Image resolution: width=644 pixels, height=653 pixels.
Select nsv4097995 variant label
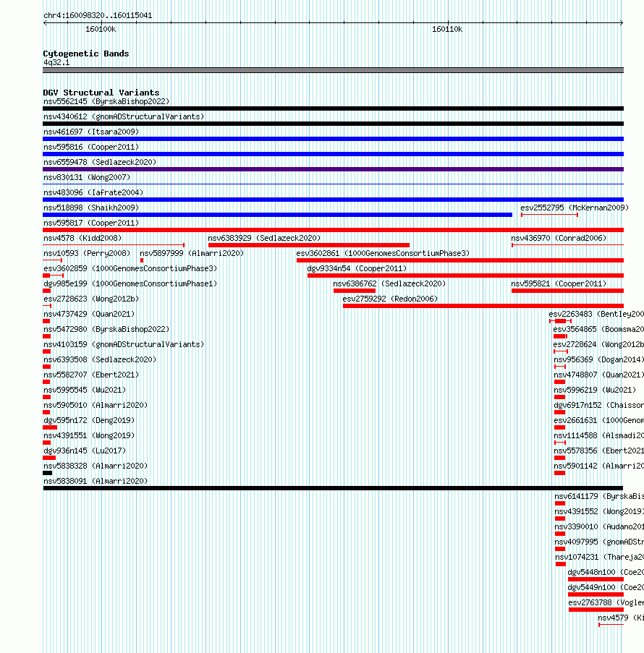(599, 542)
